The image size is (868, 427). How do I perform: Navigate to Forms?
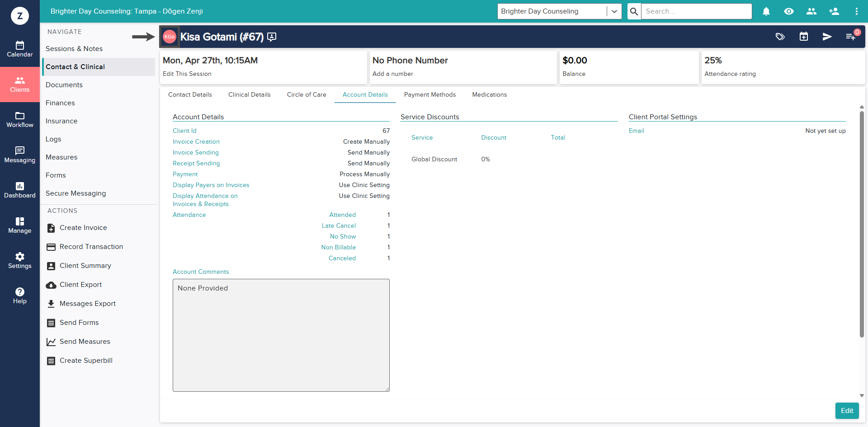(x=99, y=175)
